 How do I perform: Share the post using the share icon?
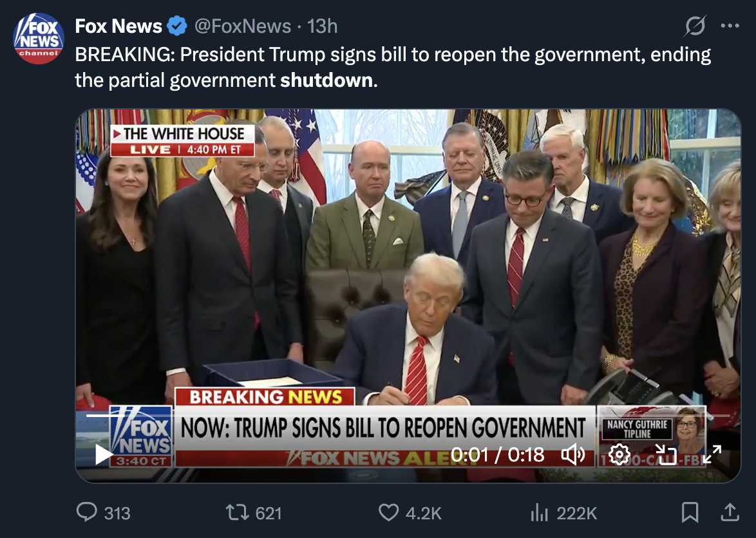[730, 512]
